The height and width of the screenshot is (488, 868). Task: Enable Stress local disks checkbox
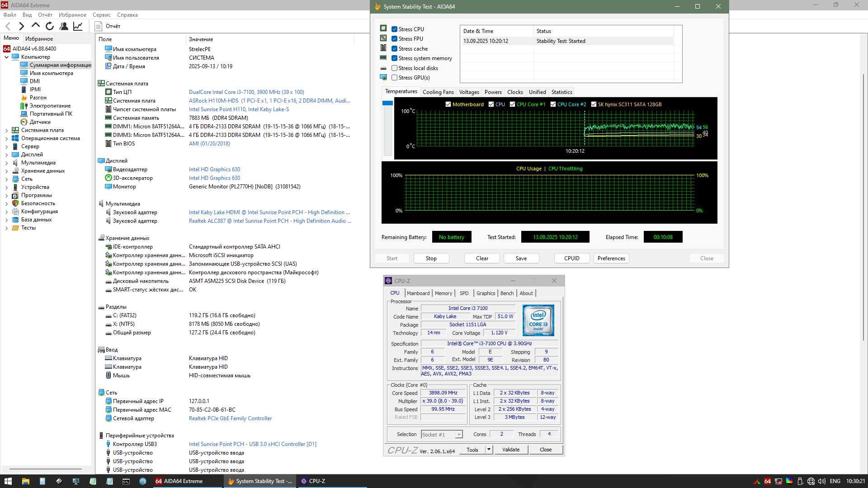394,68
